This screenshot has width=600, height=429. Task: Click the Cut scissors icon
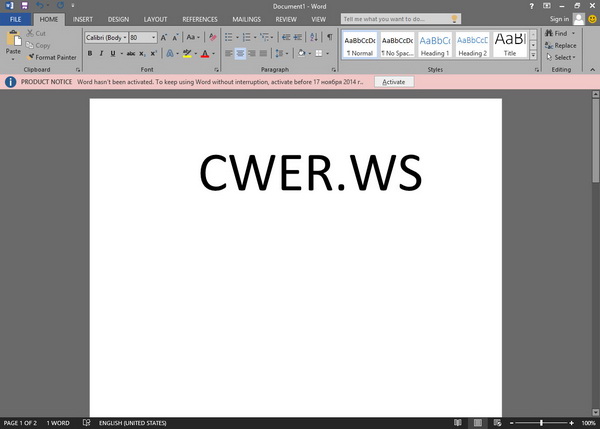[30, 33]
